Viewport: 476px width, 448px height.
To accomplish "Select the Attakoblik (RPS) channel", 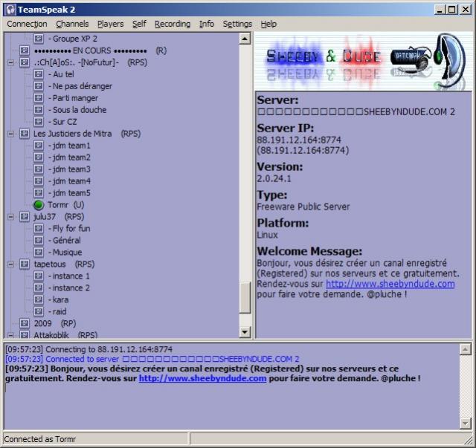I will point(65,335).
